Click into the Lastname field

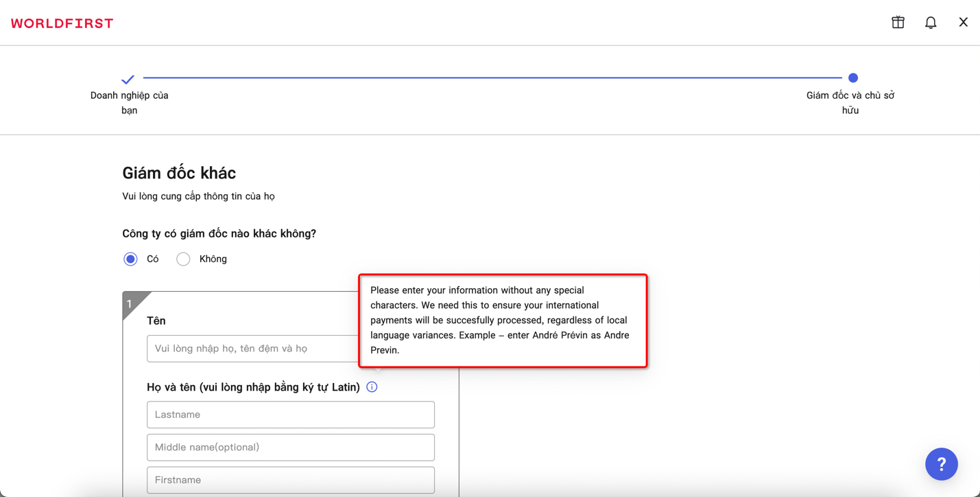tap(291, 415)
